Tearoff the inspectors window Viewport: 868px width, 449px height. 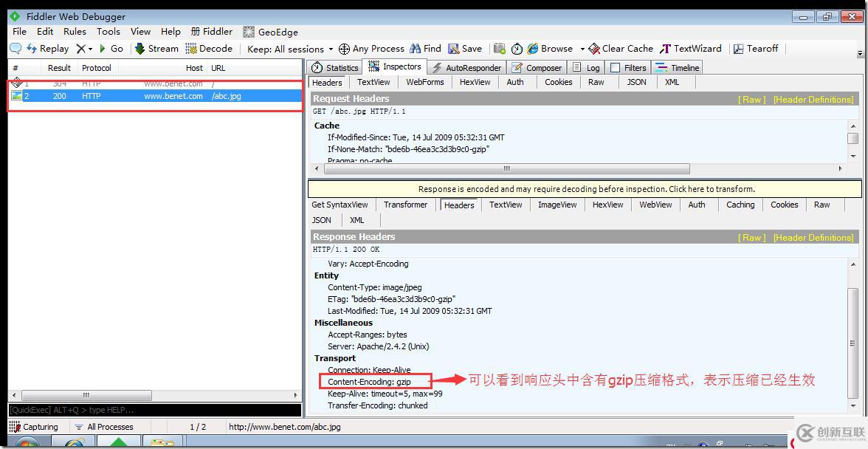[x=756, y=49]
